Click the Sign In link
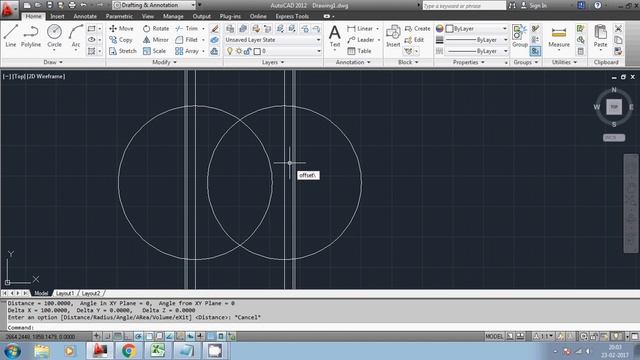The height and width of the screenshot is (360, 640). (x=534, y=5)
